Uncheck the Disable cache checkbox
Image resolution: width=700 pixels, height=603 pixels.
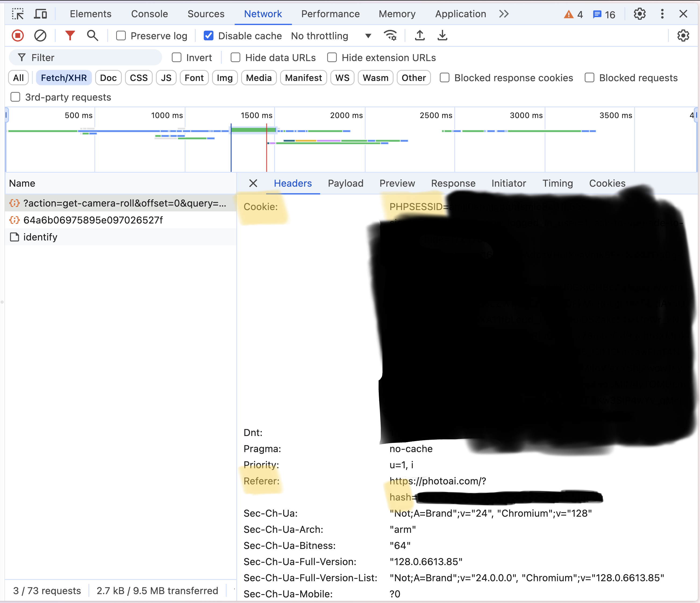208,36
